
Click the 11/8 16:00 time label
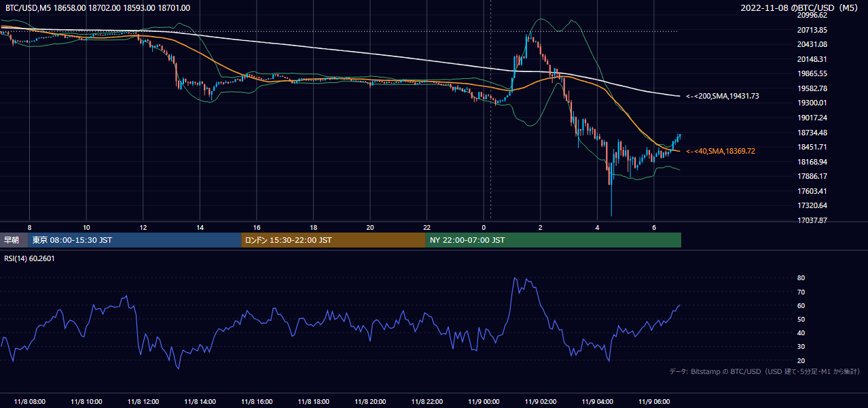[257, 402]
